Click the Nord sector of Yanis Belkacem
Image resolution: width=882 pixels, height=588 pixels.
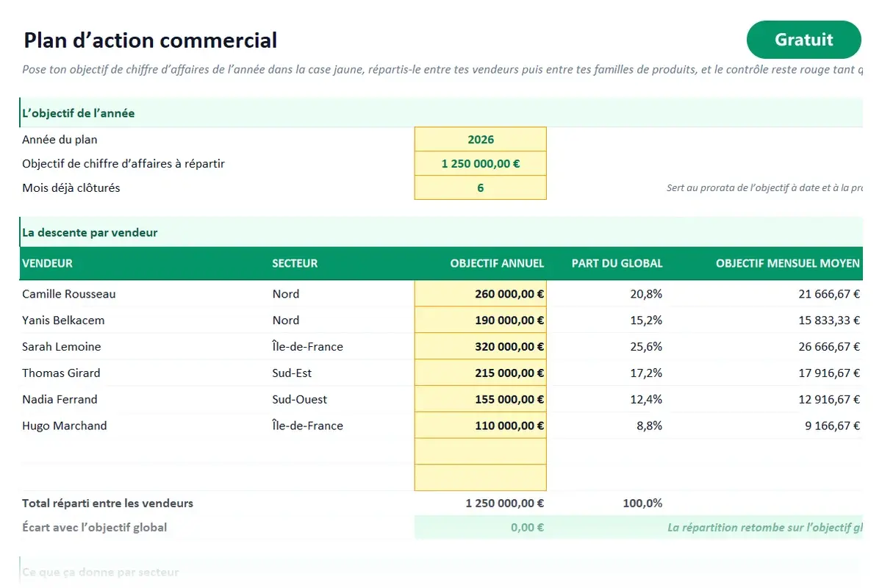pyautogui.click(x=286, y=320)
